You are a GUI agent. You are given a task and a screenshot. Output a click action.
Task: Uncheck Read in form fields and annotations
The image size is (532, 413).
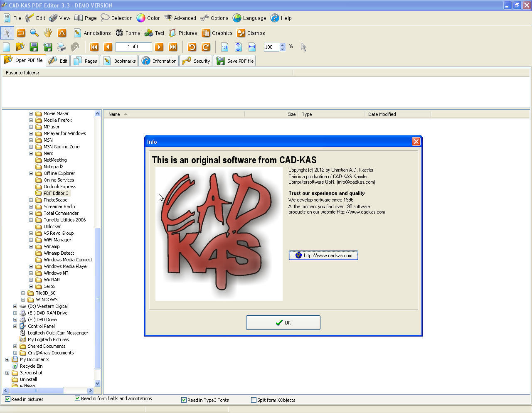click(x=77, y=398)
